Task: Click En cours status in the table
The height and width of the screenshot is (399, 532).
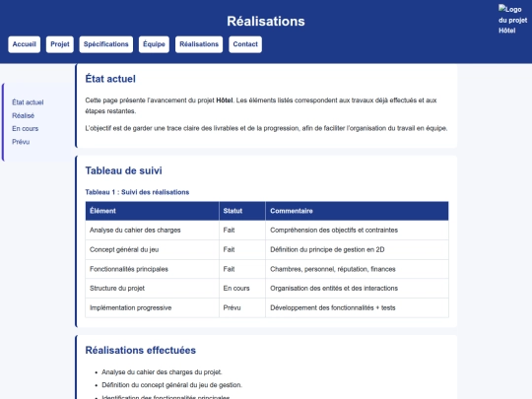Action: [x=242, y=289]
